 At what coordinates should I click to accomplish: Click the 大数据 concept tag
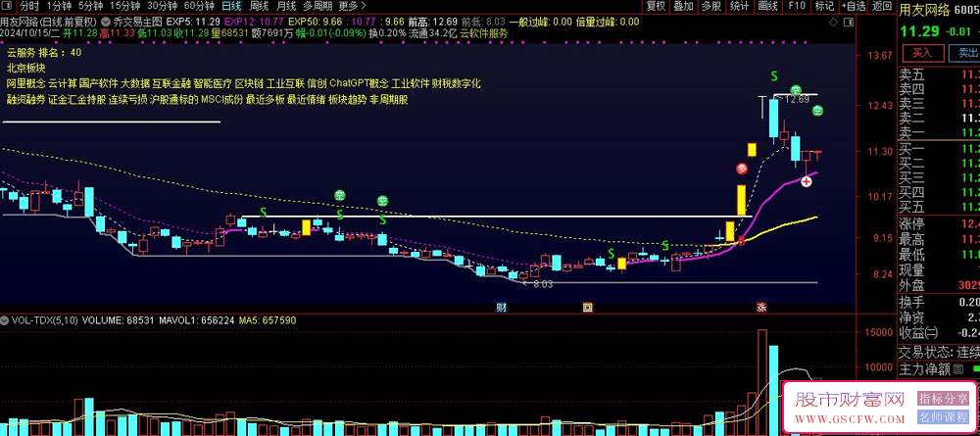135,83
